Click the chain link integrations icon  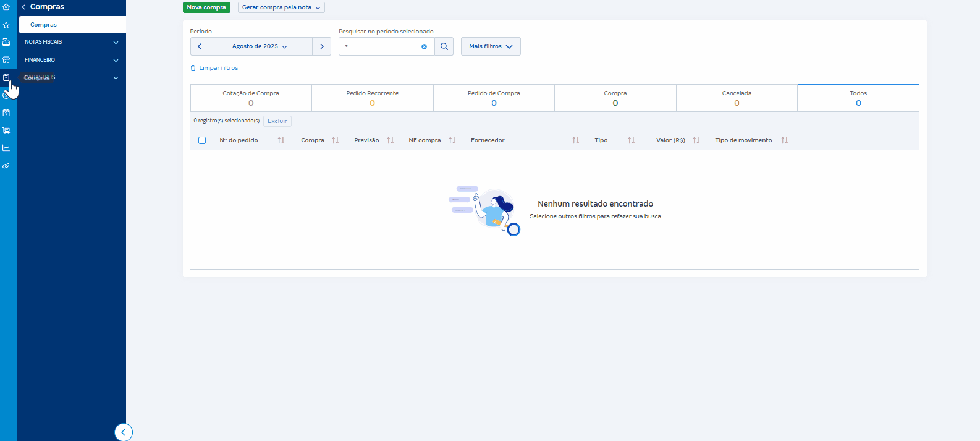click(x=6, y=166)
